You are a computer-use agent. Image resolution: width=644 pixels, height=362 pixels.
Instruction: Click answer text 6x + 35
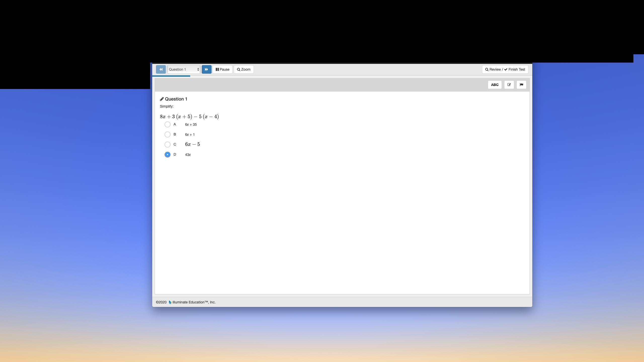[x=191, y=125]
